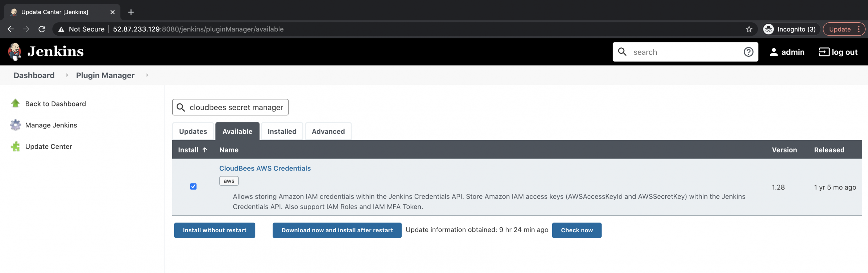Image resolution: width=868 pixels, height=273 pixels.
Task: Open Manage Jenkins sidebar link
Action: [51, 125]
